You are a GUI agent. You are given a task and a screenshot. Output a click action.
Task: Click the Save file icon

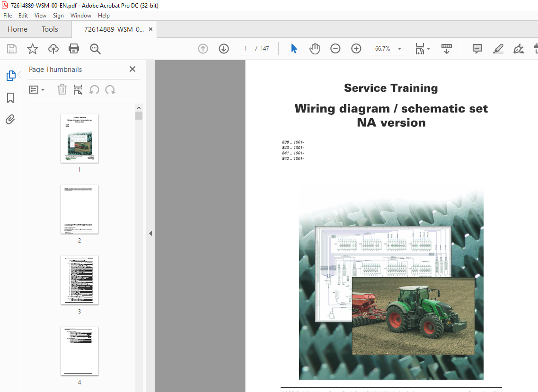(12, 49)
